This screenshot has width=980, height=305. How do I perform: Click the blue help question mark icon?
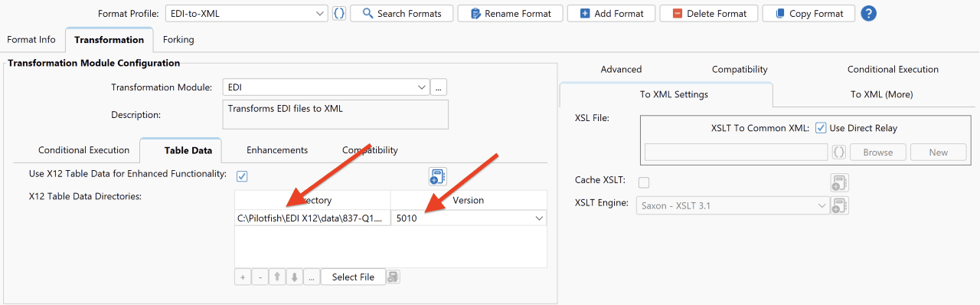868,13
